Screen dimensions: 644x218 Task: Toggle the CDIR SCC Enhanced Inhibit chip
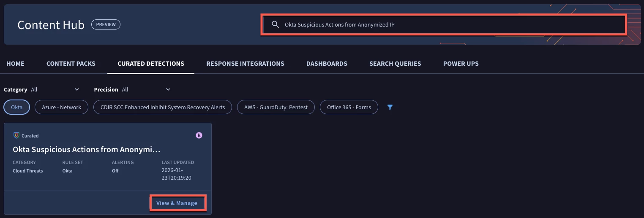[163, 107]
